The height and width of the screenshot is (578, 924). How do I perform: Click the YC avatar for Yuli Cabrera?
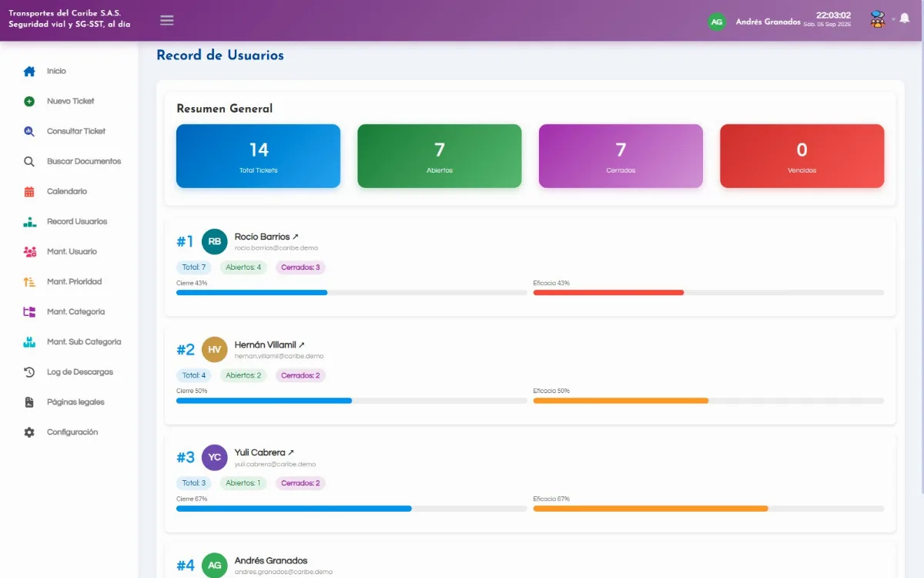click(215, 457)
